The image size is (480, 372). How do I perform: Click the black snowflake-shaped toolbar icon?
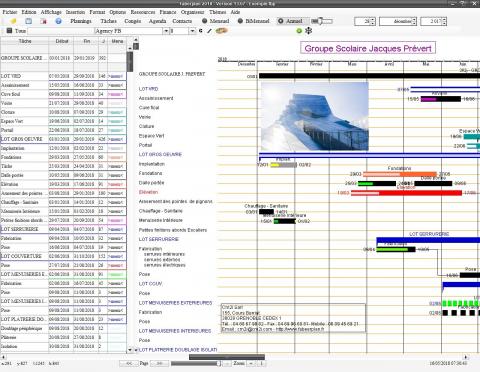tap(309, 31)
